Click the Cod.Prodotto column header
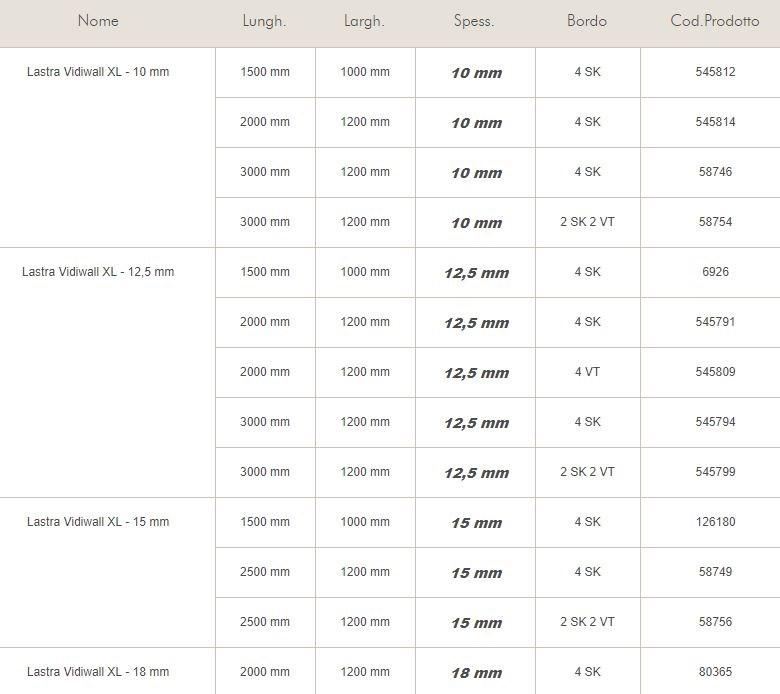The height and width of the screenshot is (694, 780). [715, 21]
